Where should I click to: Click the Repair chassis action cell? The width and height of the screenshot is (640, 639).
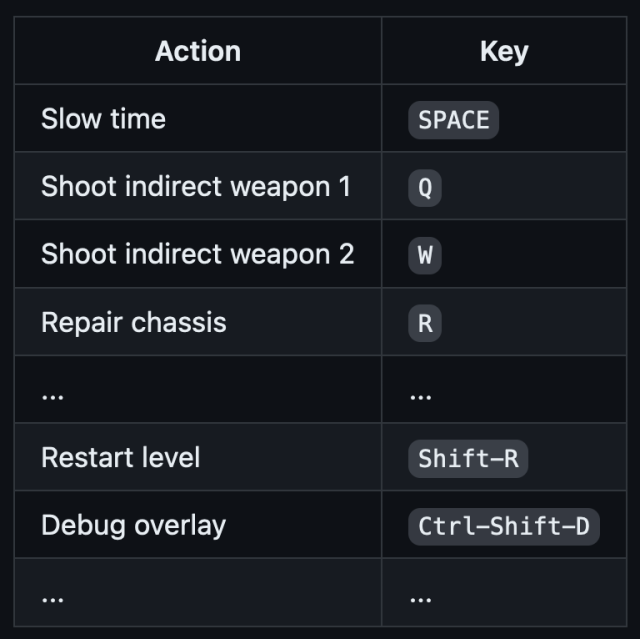coord(133,323)
